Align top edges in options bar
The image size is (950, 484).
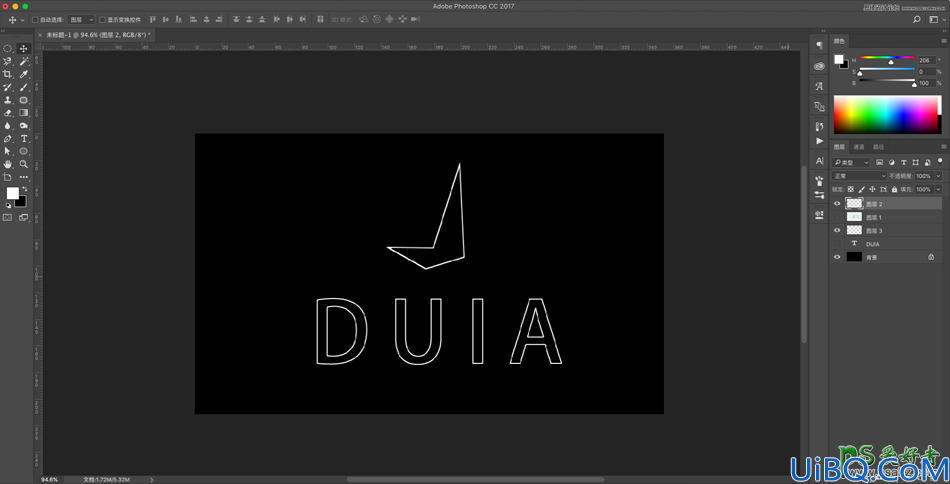152,19
